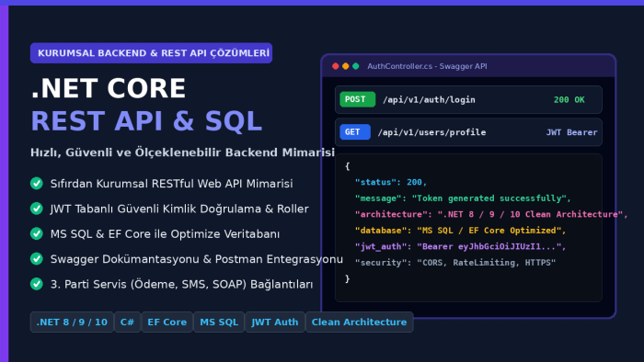Image resolution: width=644 pixels, height=362 pixels.
Task: Select the EF Core tag
Action: pos(167,322)
